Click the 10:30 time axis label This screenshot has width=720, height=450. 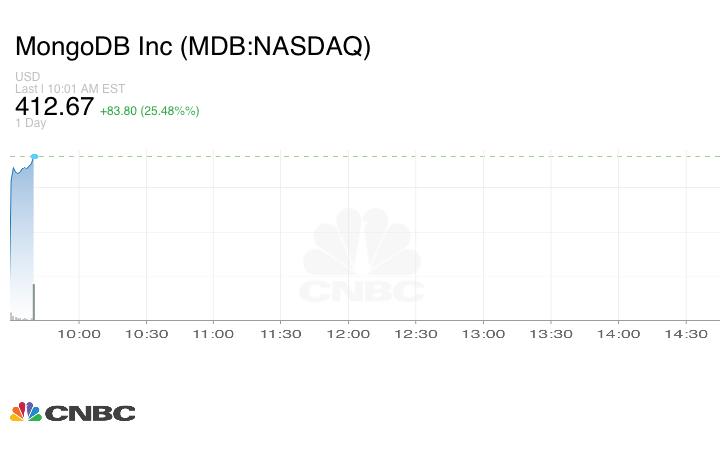tap(147, 333)
